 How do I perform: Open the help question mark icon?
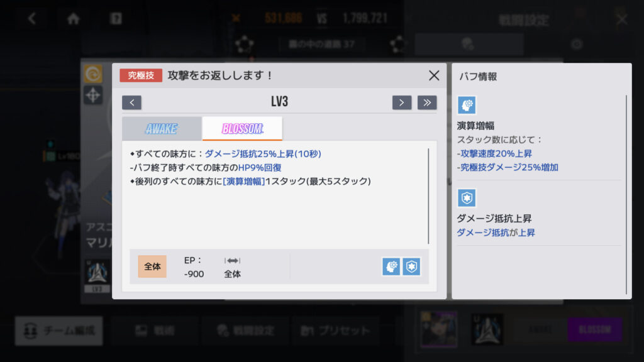tap(116, 18)
